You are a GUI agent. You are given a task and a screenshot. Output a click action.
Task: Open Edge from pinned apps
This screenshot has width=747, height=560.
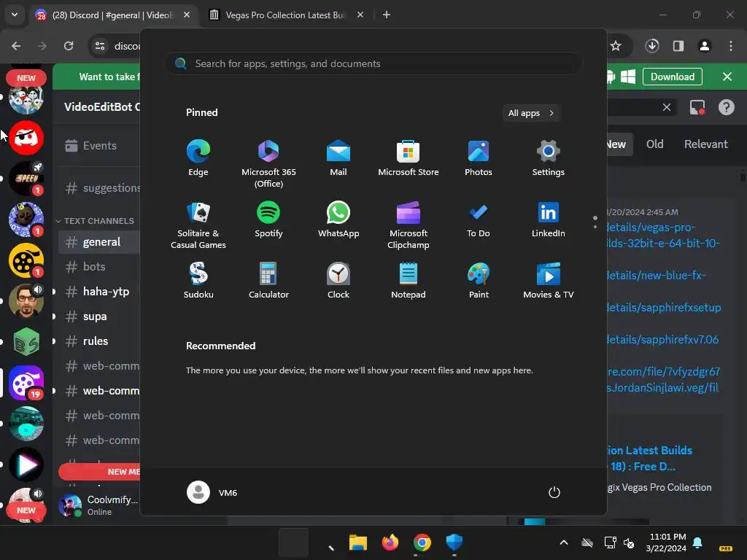tap(198, 158)
